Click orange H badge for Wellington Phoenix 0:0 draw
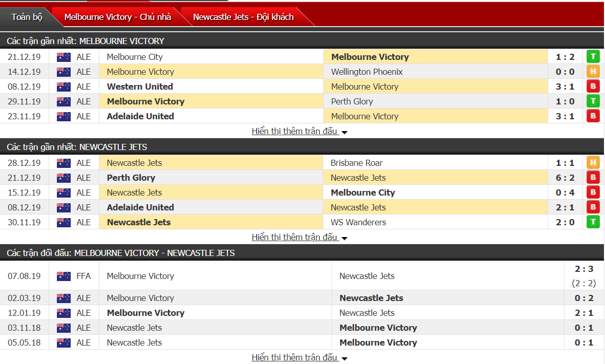This screenshot has height=364, width=605. click(593, 71)
